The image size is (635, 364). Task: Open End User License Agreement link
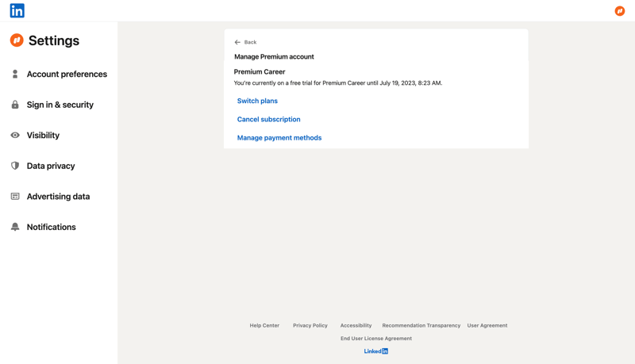click(x=375, y=338)
